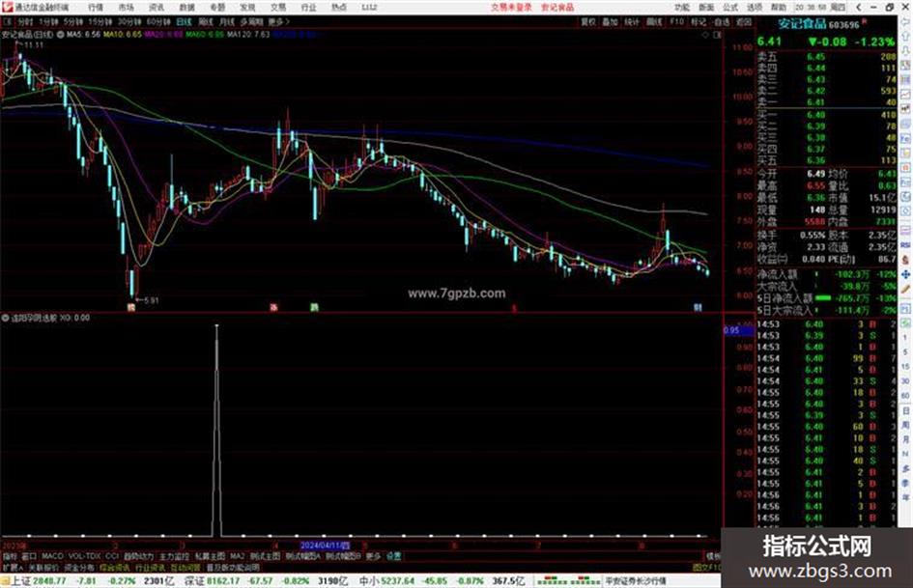
Task: Click the 2024/04/11 date marker on timeline
Action: [x=325, y=546]
